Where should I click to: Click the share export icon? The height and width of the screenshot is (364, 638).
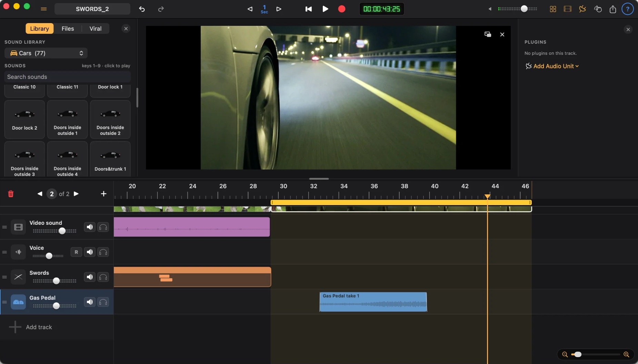pos(613,9)
